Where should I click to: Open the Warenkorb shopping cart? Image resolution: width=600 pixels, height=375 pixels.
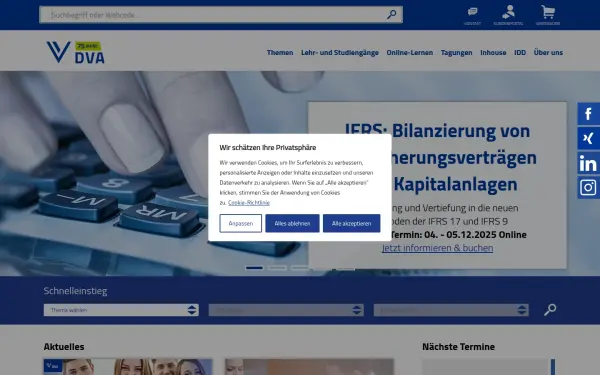548,15
